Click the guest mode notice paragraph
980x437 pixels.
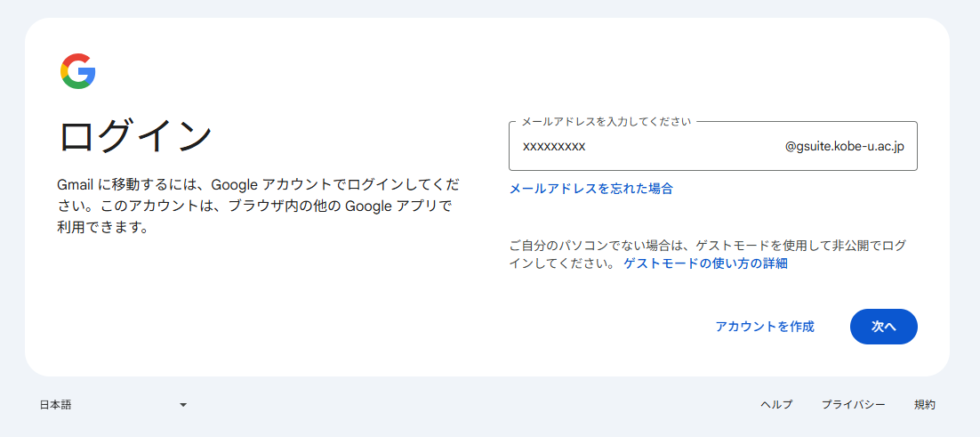pyautogui.click(x=707, y=254)
